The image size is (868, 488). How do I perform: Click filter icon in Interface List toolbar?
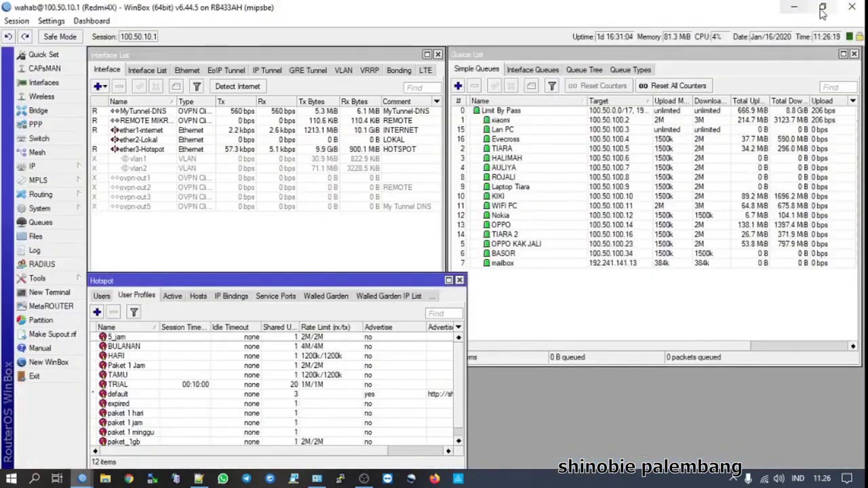pos(197,86)
